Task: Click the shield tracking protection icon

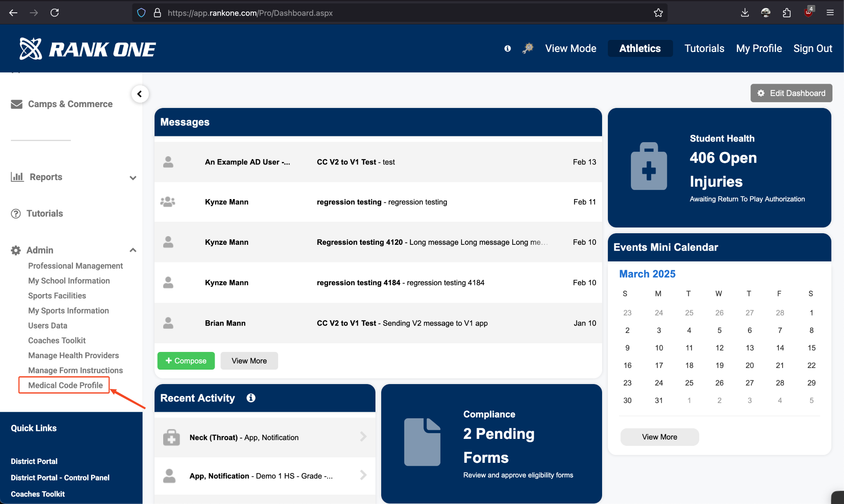Action: (141, 13)
